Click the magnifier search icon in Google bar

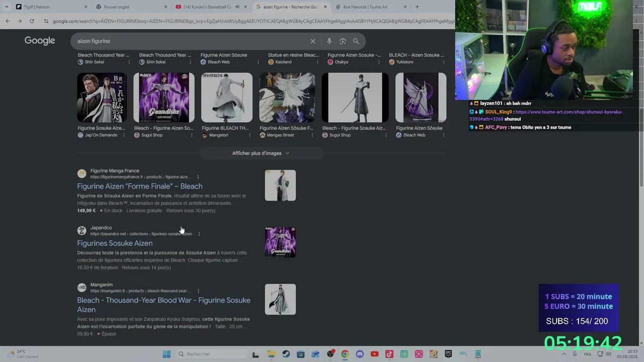(356, 41)
